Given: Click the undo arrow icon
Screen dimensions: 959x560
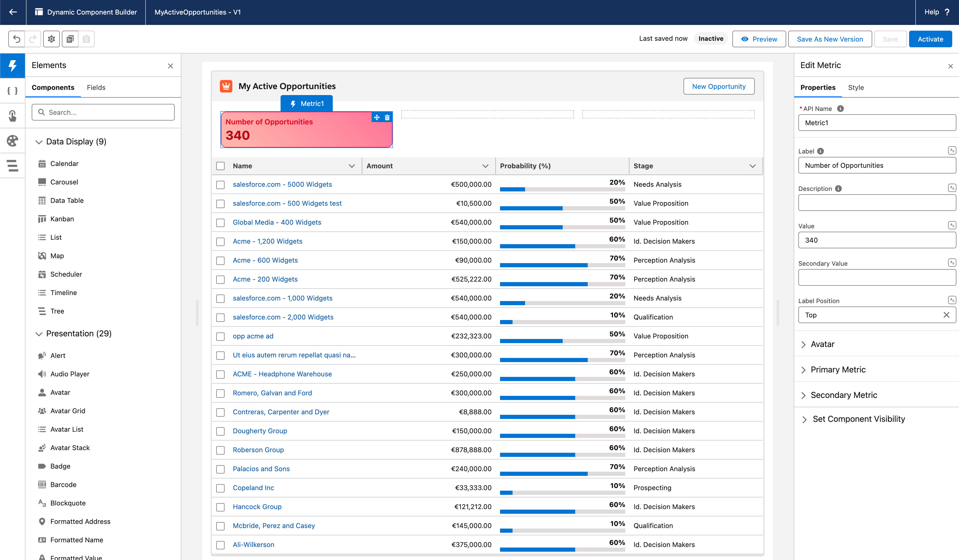Looking at the screenshot, I should click(x=17, y=39).
